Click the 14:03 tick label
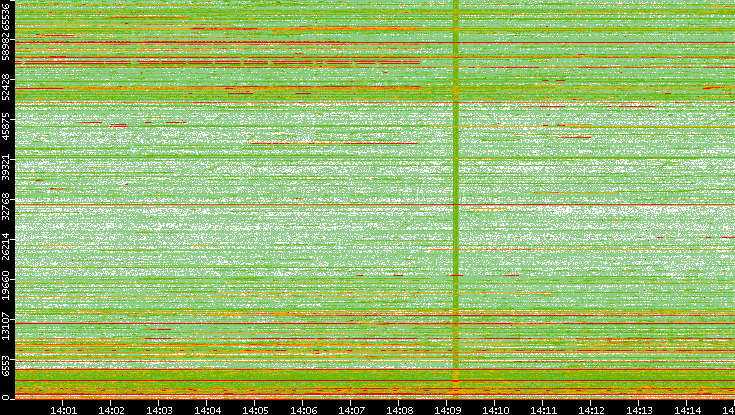 (x=159, y=410)
